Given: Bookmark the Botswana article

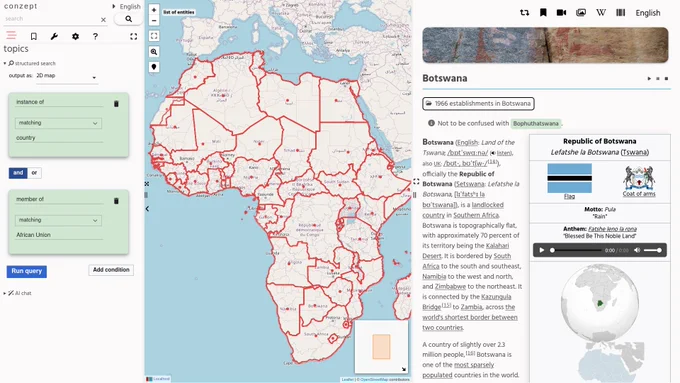Looking at the screenshot, I should coord(543,13).
